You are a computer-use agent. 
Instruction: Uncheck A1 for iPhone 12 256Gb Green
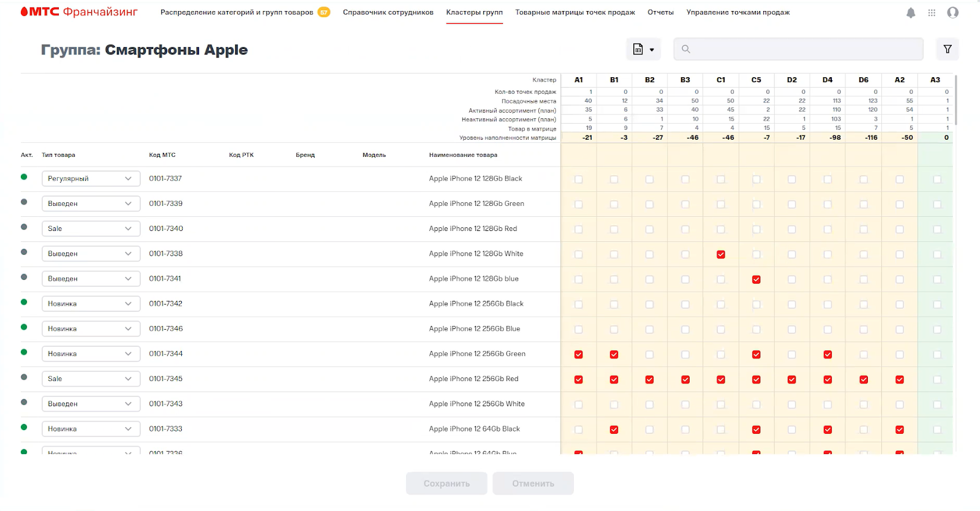click(x=579, y=355)
